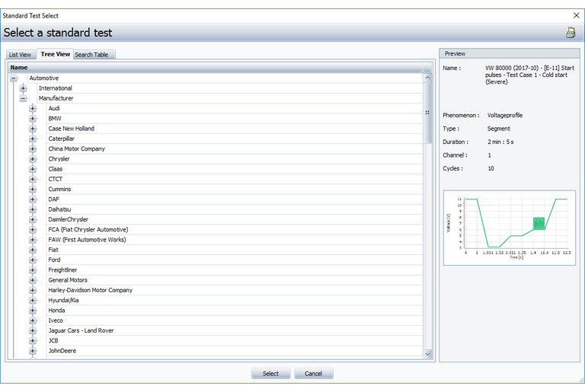585x392 pixels.
Task: Expand the Chrysler node
Action: click(x=33, y=159)
